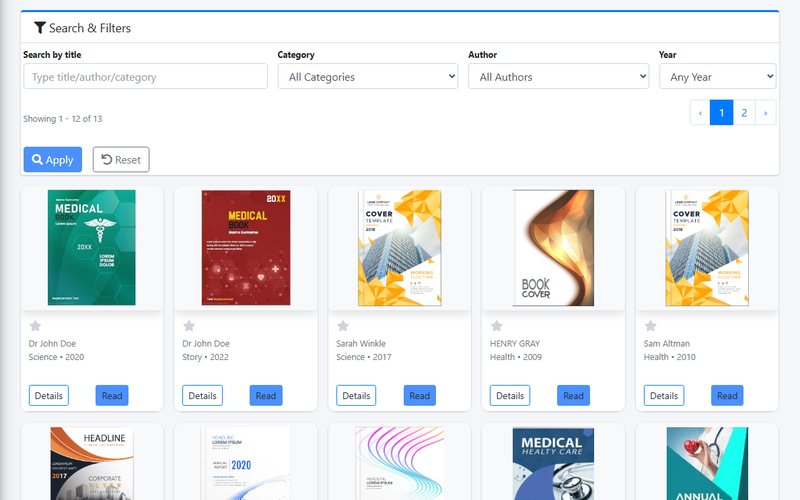Click the 'HENRY GRAY' author name

coord(515,343)
